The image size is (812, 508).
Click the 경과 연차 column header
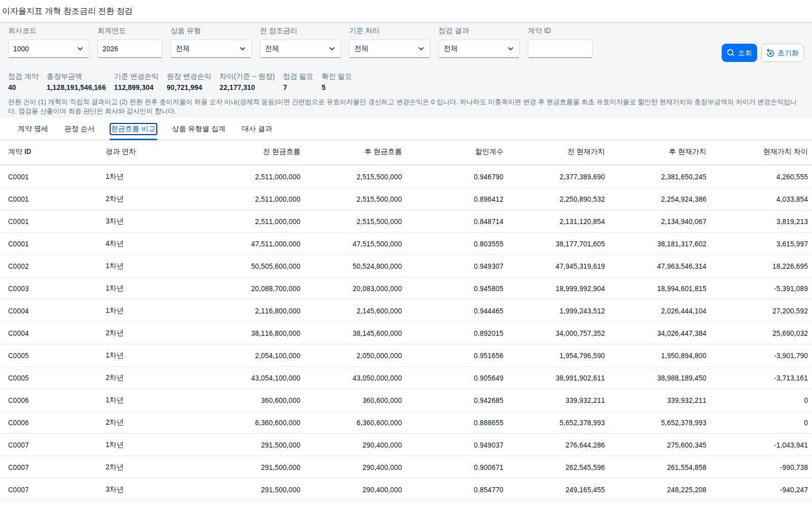[x=121, y=152]
